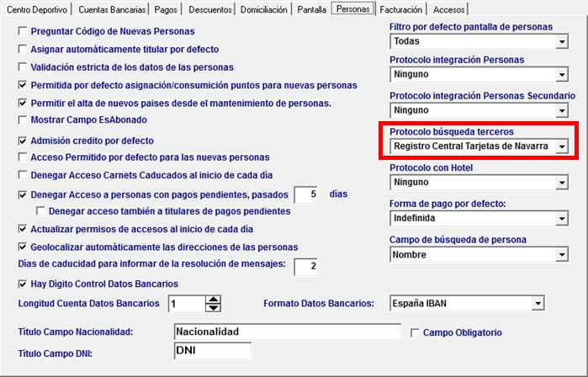The width and height of the screenshot is (588, 377).
Task: Open Protocolo con Hotel dropdown
Action: pyautogui.click(x=561, y=183)
